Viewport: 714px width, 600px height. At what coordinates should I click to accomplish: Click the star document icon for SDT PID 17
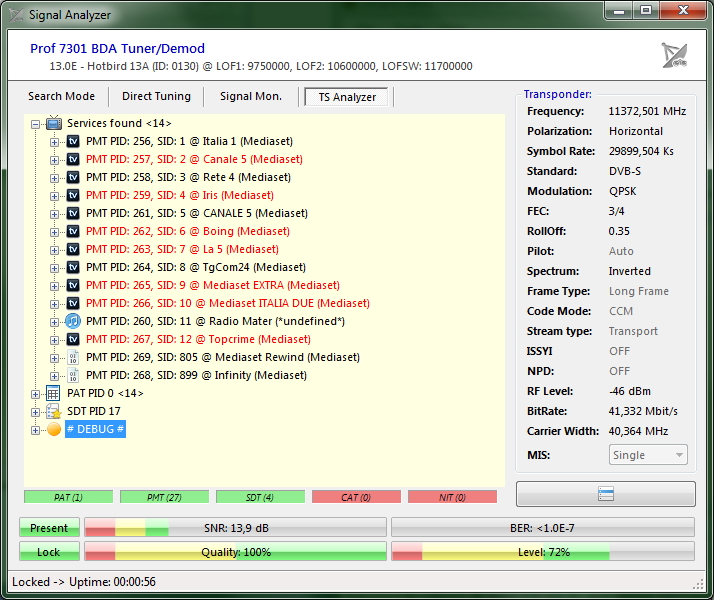tap(53, 412)
